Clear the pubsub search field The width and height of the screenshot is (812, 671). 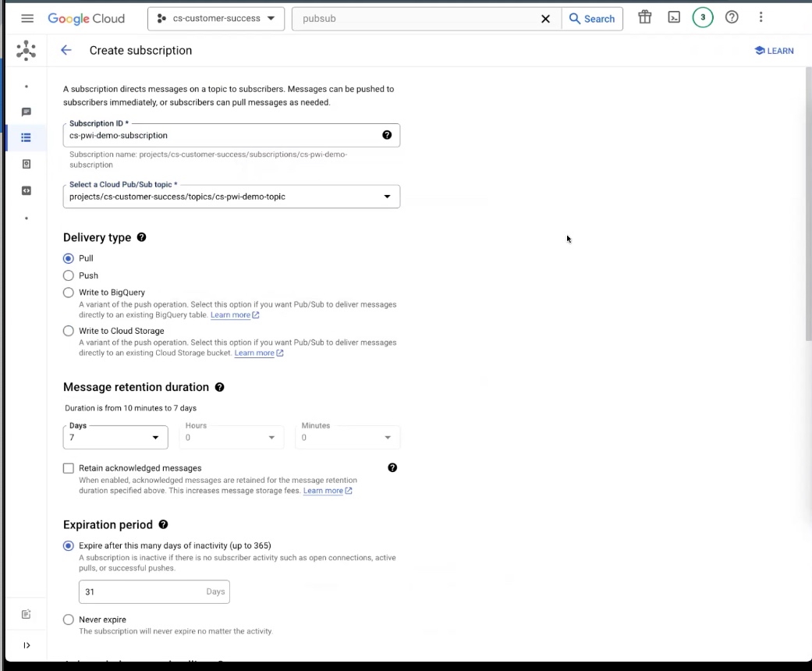tap(545, 18)
